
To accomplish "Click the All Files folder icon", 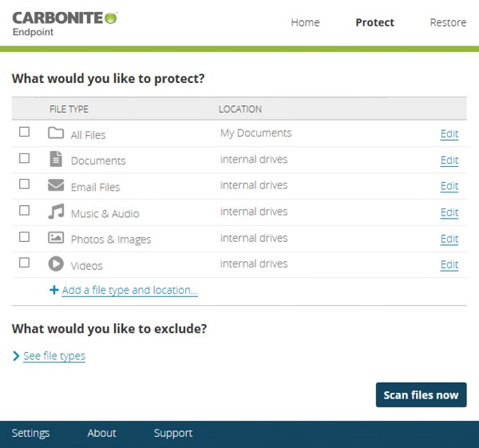I will pyautogui.click(x=56, y=133).
